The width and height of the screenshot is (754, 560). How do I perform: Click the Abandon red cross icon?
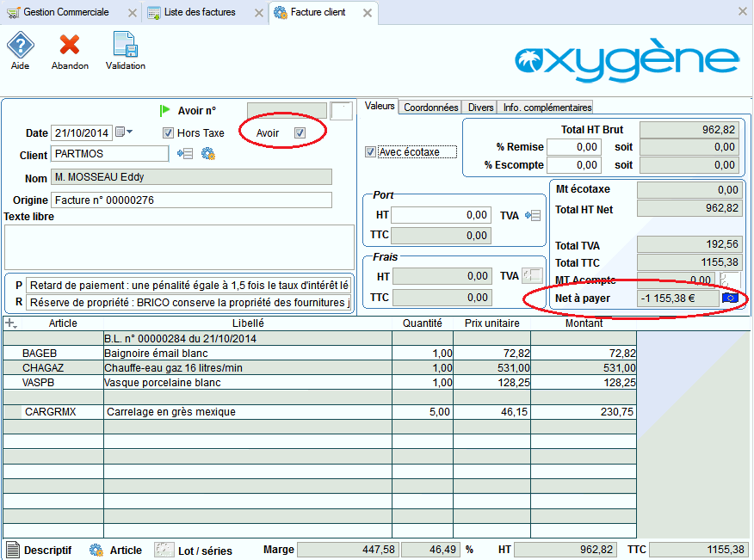pos(70,46)
